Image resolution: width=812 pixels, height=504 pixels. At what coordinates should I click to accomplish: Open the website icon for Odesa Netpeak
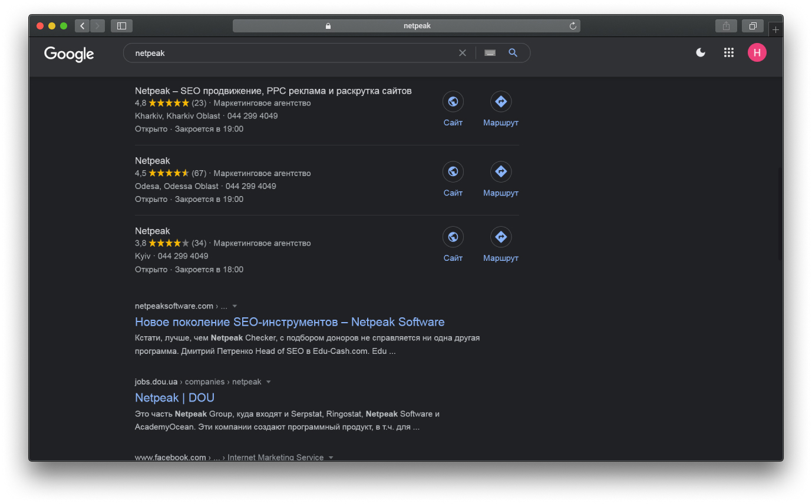coord(453,171)
